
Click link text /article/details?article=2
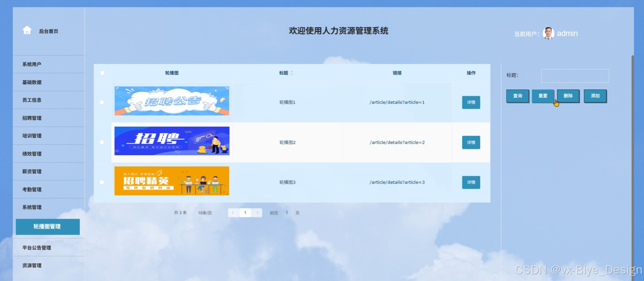click(x=397, y=142)
